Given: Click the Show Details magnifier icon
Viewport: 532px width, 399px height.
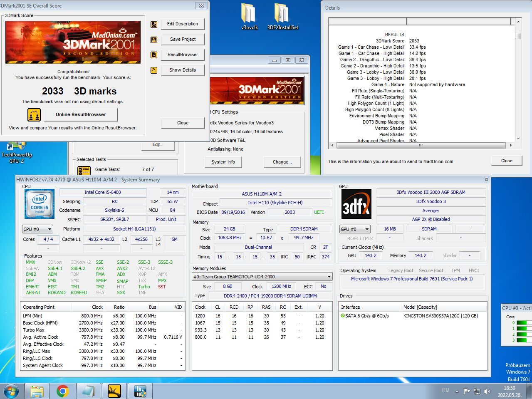Looking at the screenshot, I should click(x=154, y=70).
